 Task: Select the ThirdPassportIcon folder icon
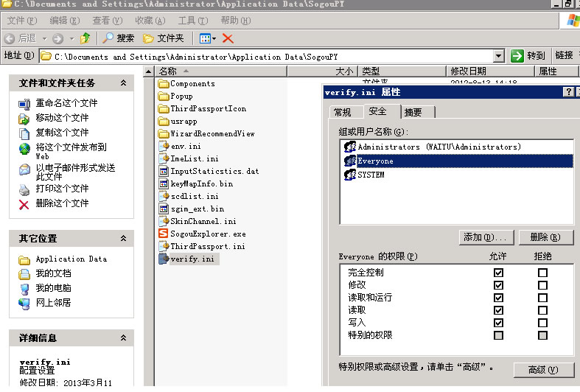164,109
